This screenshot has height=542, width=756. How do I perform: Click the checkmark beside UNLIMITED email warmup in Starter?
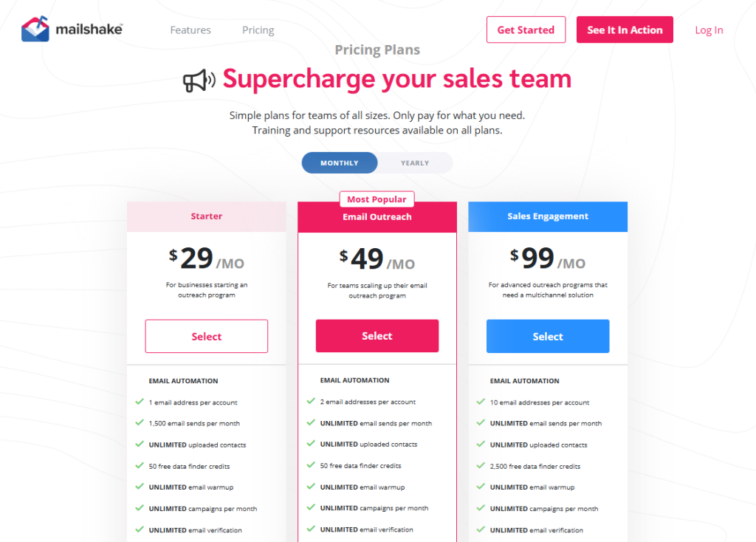click(x=140, y=487)
